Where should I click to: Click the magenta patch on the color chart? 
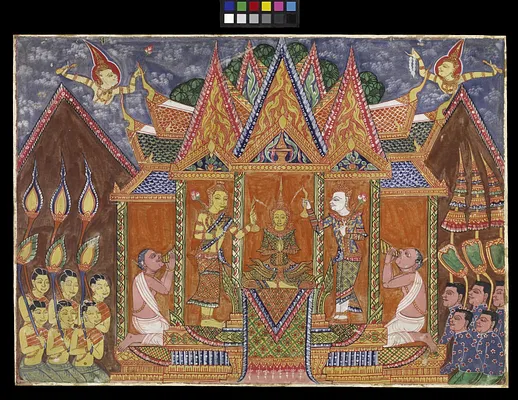click(x=279, y=6)
